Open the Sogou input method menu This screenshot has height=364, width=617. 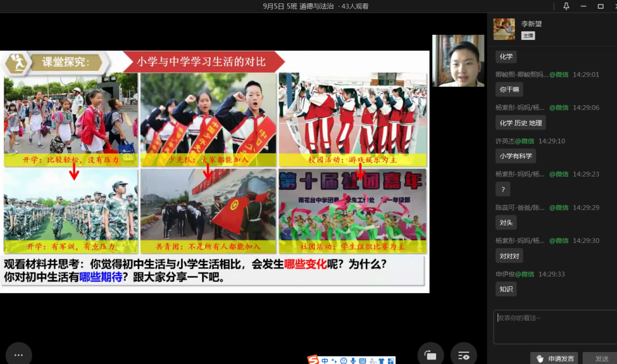[313, 360]
